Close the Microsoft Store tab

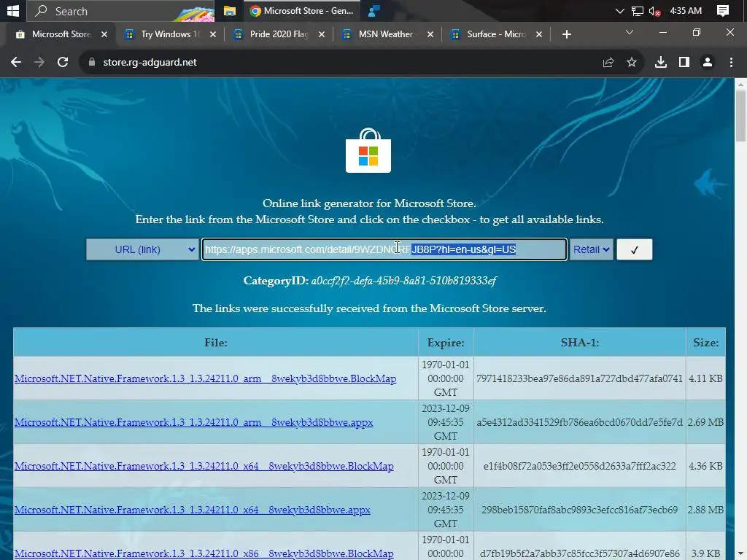(104, 34)
